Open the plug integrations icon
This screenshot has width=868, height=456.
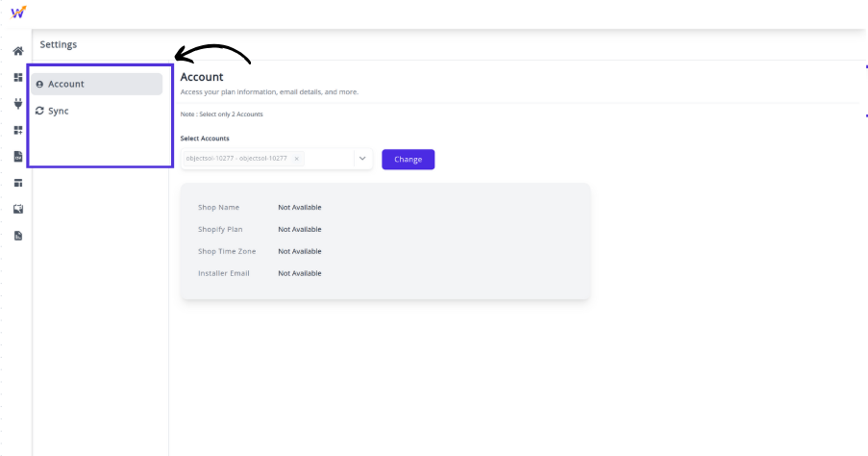[x=17, y=103]
